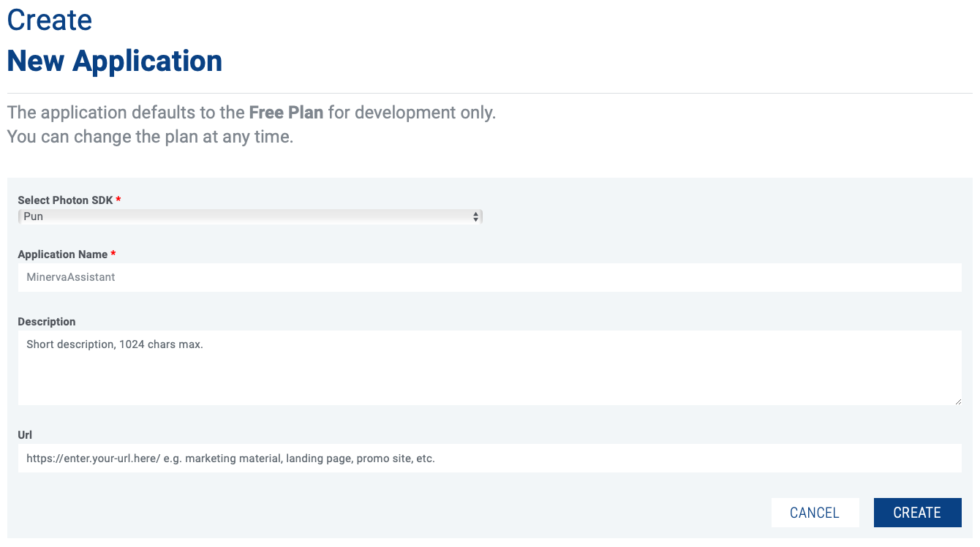Click the "Create" title text
980x547 pixels.
pos(50,20)
